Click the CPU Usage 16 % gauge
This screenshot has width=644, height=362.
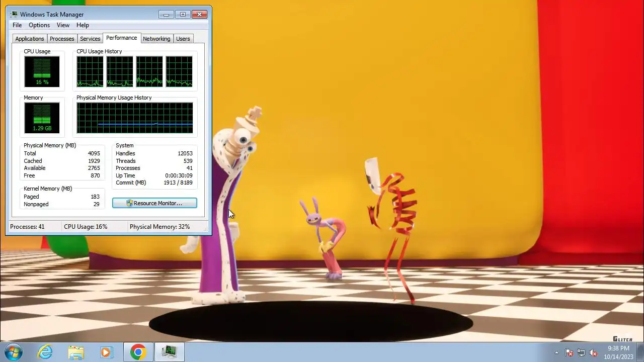[x=42, y=71]
